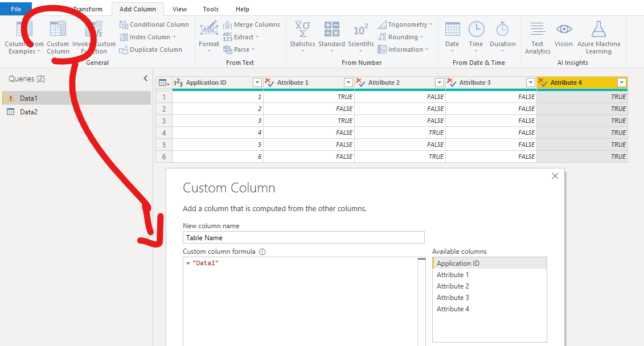Click the New column name field

[303, 238]
